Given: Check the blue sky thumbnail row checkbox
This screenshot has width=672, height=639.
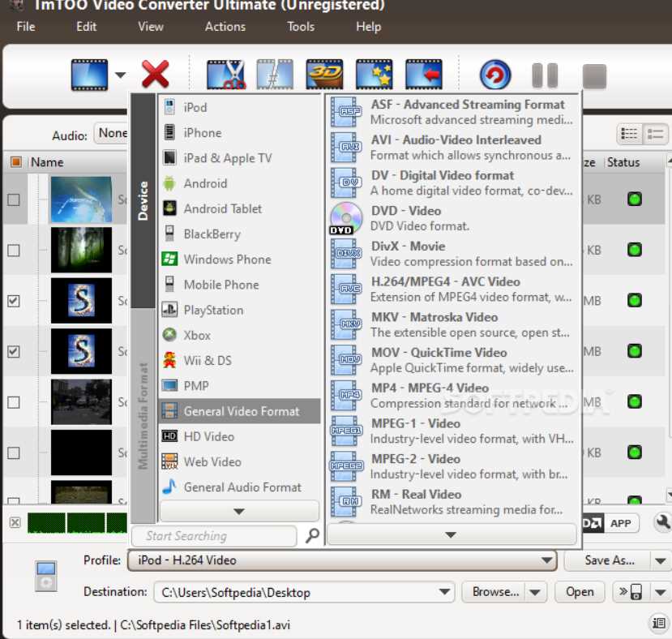Looking at the screenshot, I should [x=14, y=199].
